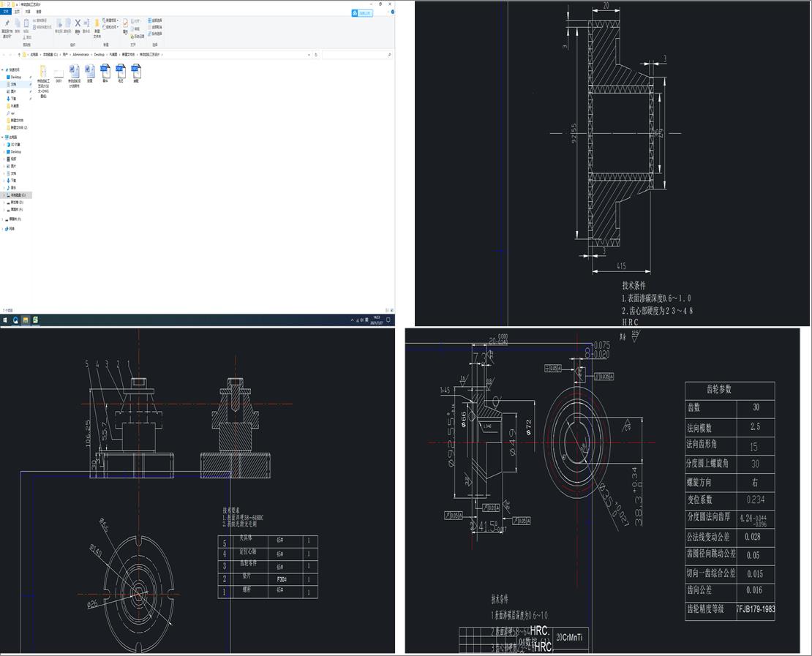Select the Rename icon in the Organize group
Screen dimensions: 812x656
[x=86, y=23]
